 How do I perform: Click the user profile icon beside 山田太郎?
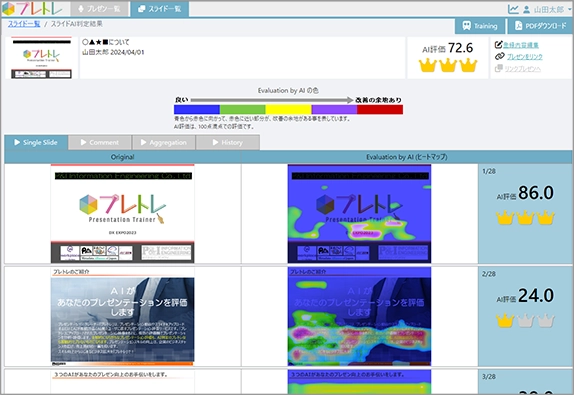[526, 10]
